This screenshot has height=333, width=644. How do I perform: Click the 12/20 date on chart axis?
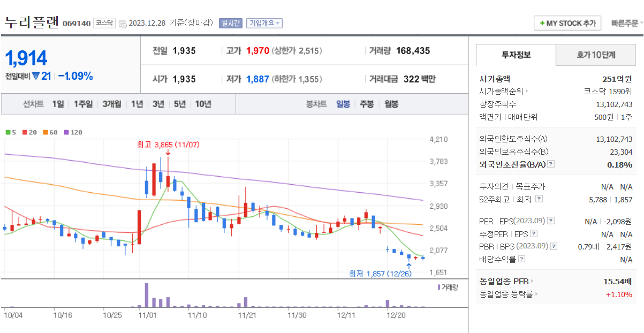(396, 316)
